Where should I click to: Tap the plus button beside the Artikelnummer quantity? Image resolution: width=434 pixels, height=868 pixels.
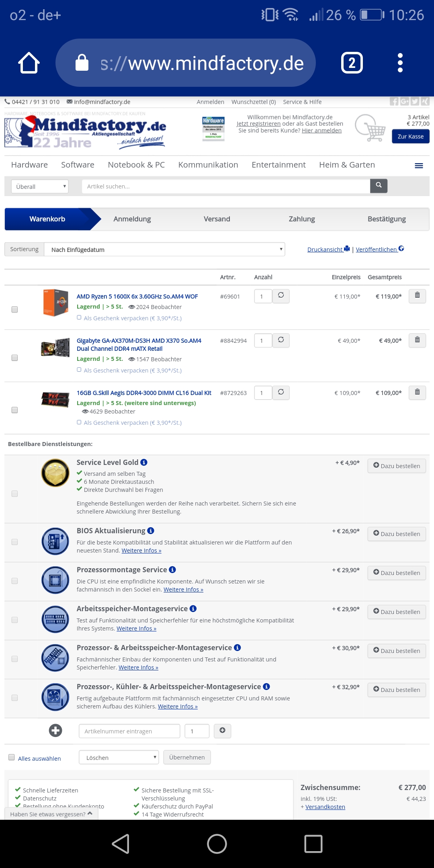point(222,731)
